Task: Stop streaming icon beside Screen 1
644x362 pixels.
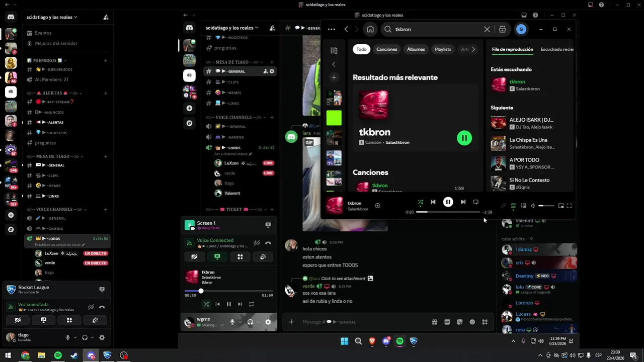Action: coord(268,225)
